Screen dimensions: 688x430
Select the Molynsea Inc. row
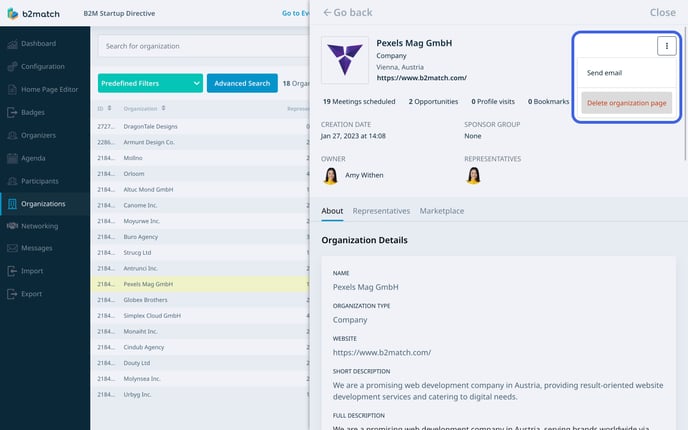(200, 379)
